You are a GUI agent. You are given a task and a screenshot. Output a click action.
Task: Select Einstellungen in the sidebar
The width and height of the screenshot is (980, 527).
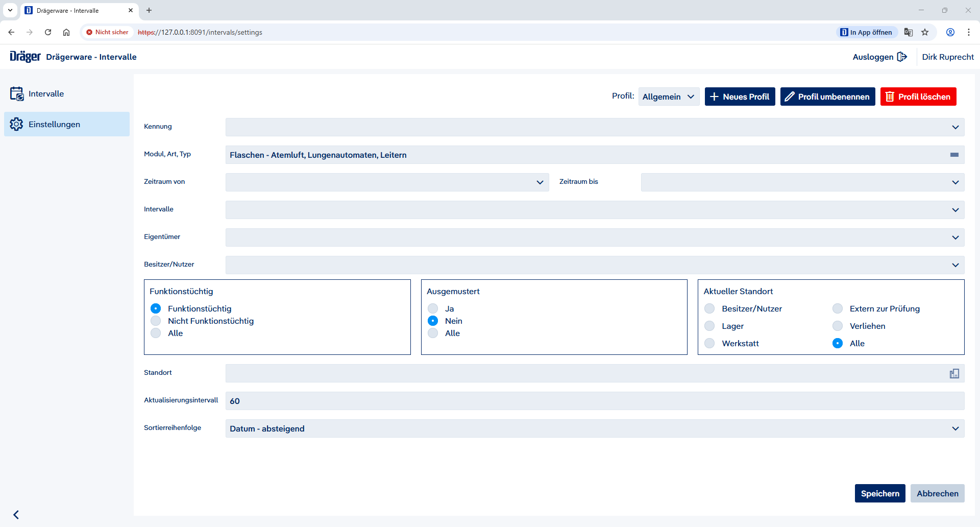(x=54, y=124)
